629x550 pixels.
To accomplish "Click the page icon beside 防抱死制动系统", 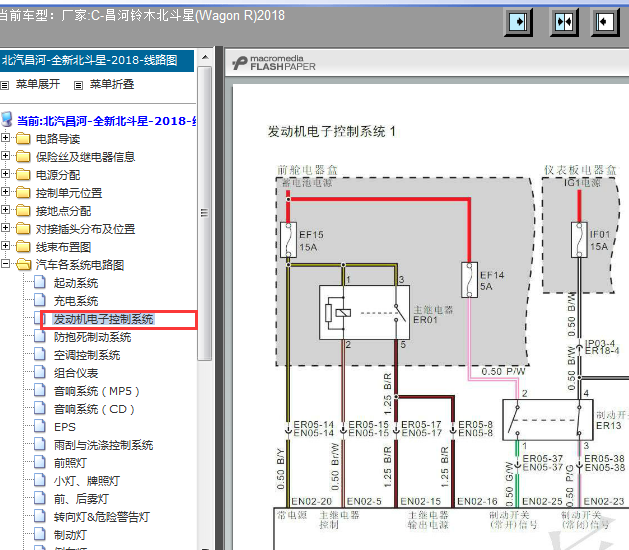I will (40, 337).
